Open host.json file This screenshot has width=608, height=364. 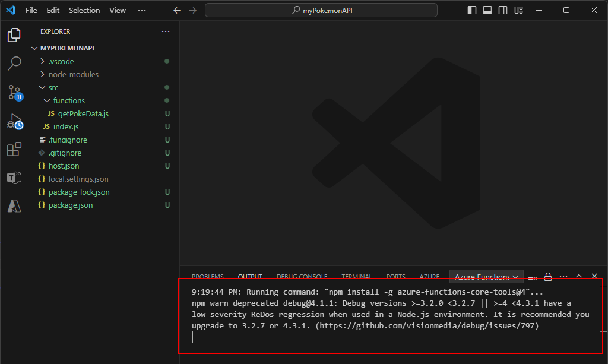point(104,166)
